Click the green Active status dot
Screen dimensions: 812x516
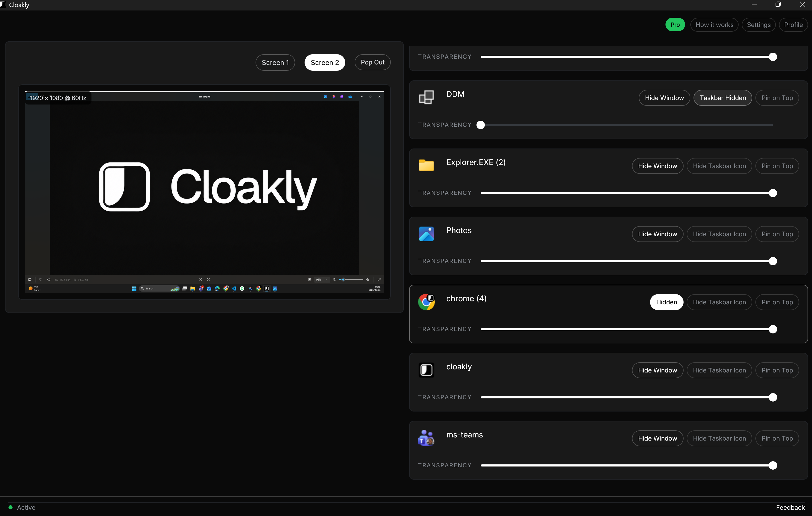pyautogui.click(x=10, y=507)
